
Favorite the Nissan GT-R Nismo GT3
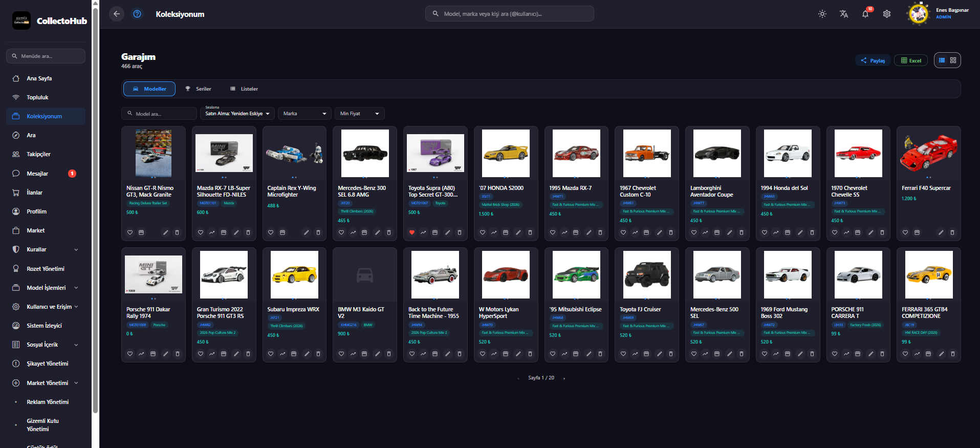coord(130,232)
